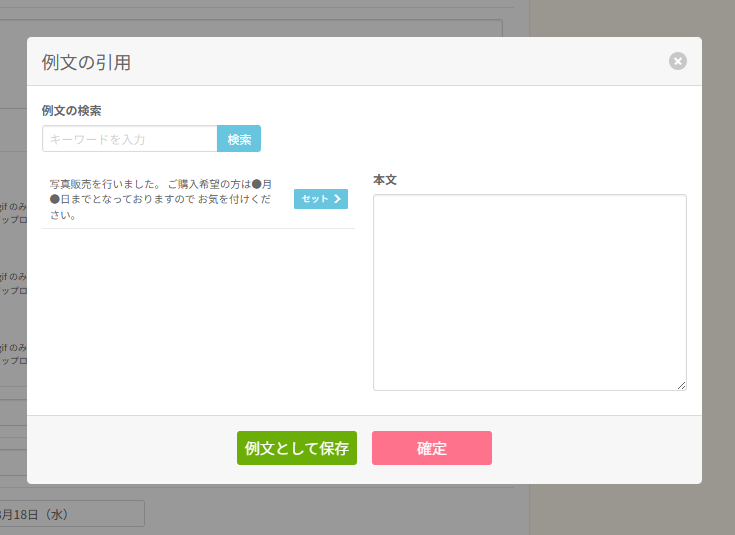Click セット for the 写真販売 example

coord(321,199)
